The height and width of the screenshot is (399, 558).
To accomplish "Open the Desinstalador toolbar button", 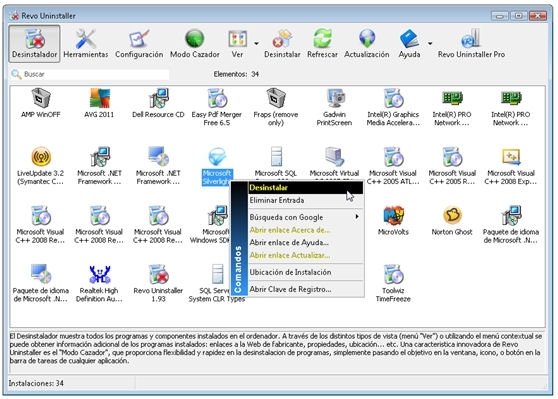I will 35,44.
